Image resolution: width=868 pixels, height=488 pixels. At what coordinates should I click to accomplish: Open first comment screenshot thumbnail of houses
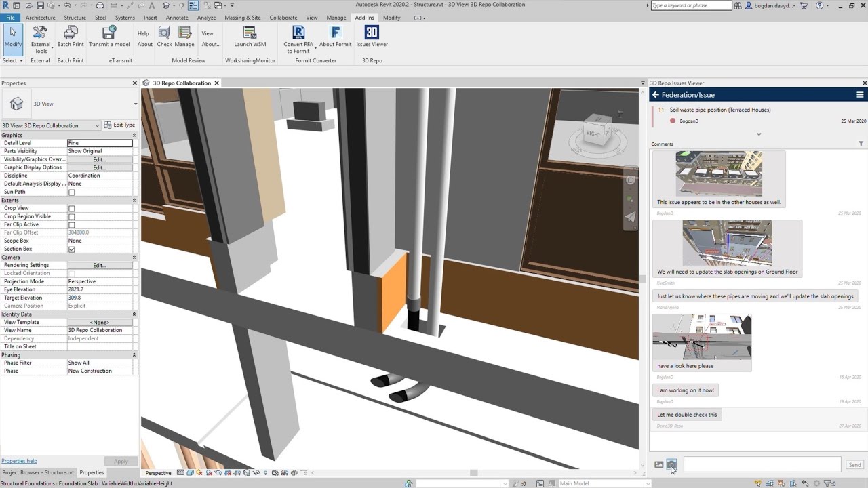point(719,174)
